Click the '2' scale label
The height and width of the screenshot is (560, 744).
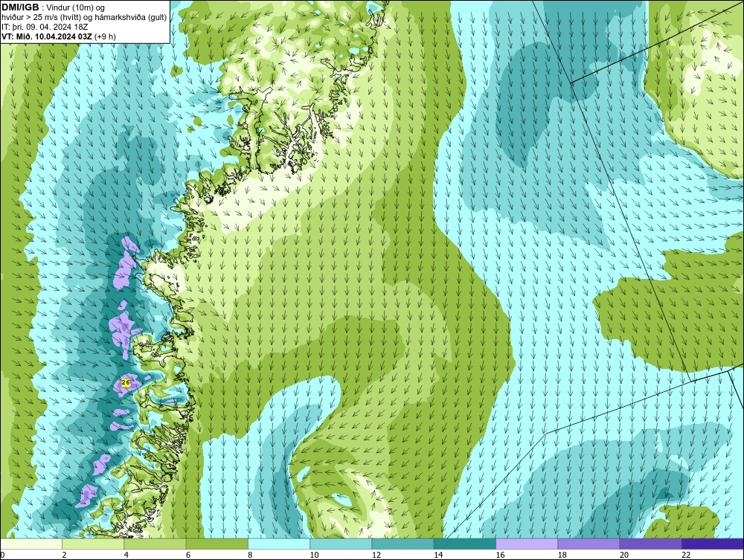click(x=64, y=556)
